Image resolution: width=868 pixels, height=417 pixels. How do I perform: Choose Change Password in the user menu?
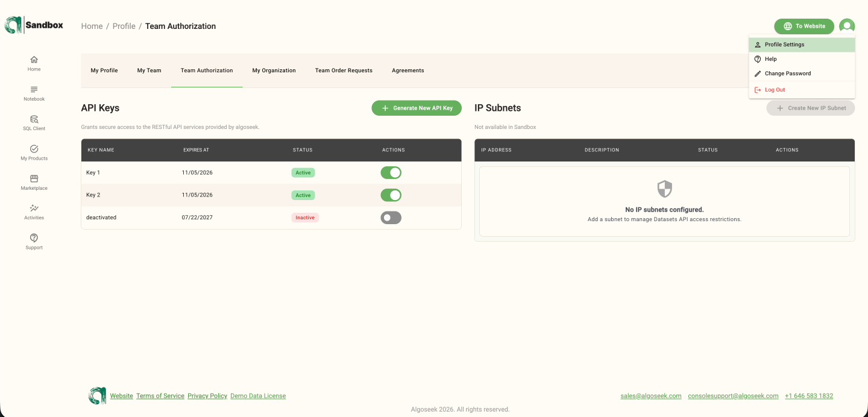pos(802,74)
